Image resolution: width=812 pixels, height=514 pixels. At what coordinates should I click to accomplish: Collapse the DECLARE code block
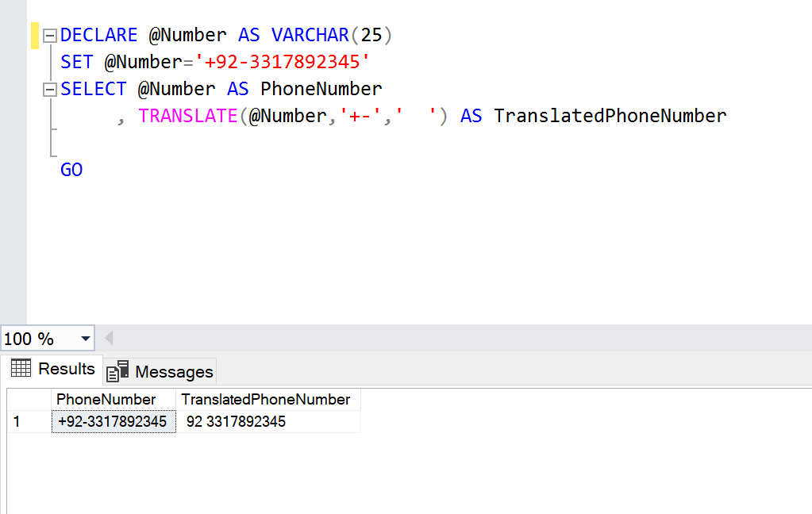[50, 36]
